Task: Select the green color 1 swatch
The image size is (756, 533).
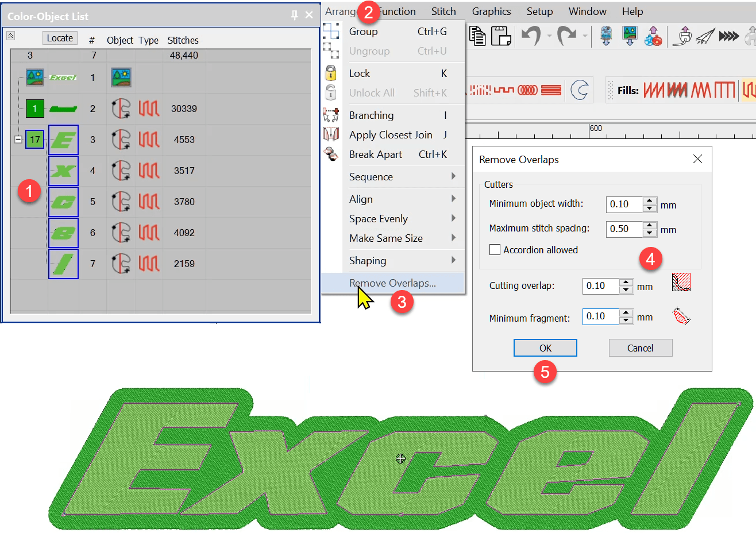Action: pos(35,109)
